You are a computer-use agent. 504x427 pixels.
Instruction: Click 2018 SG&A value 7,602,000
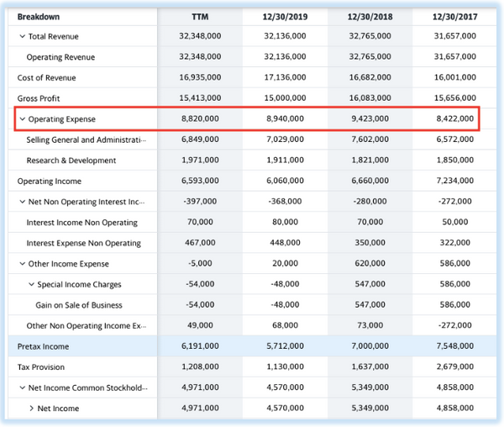point(370,140)
